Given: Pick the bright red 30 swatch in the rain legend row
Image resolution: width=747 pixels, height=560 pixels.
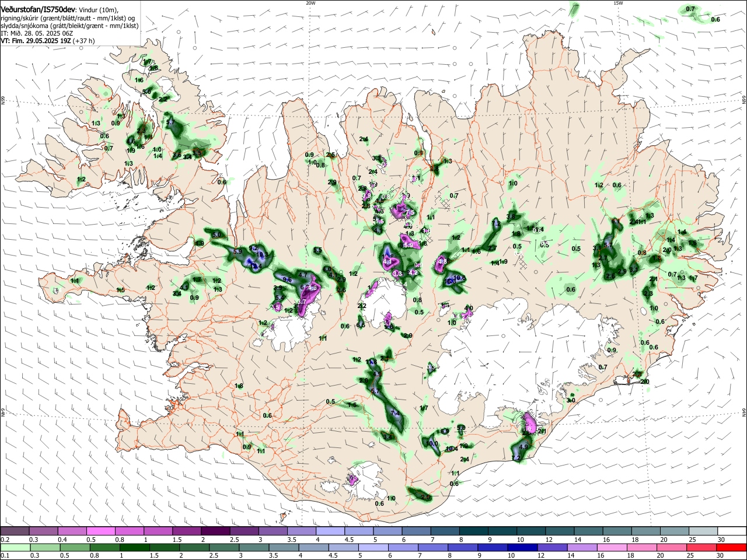Looking at the screenshot, I should pos(731,547).
